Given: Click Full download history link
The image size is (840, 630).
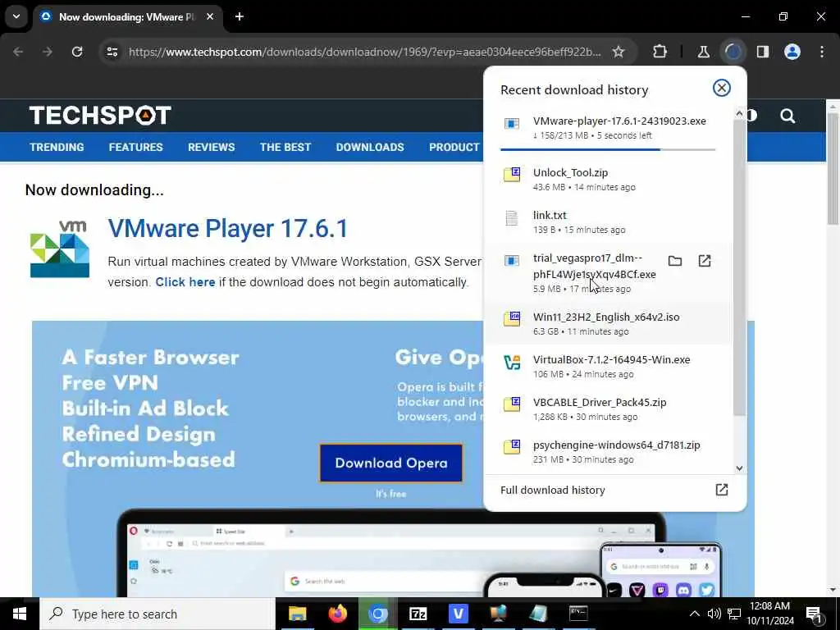Looking at the screenshot, I should tap(553, 490).
